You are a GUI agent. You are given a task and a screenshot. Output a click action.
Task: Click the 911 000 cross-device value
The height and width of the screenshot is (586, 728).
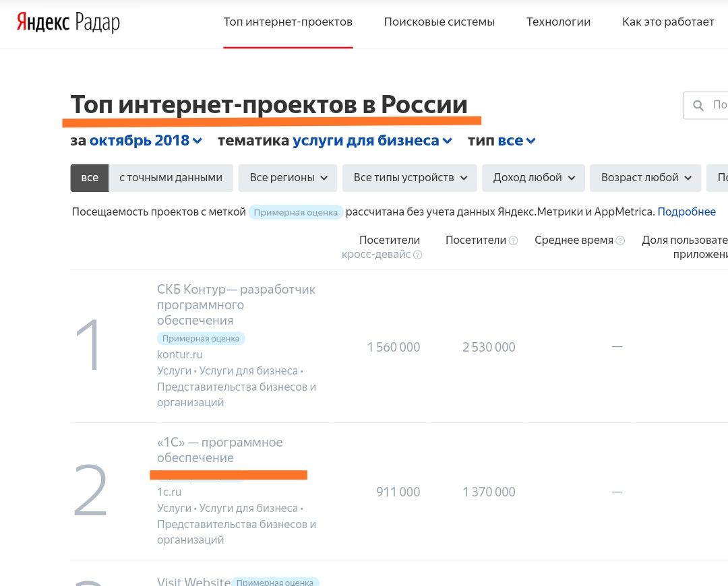point(398,492)
